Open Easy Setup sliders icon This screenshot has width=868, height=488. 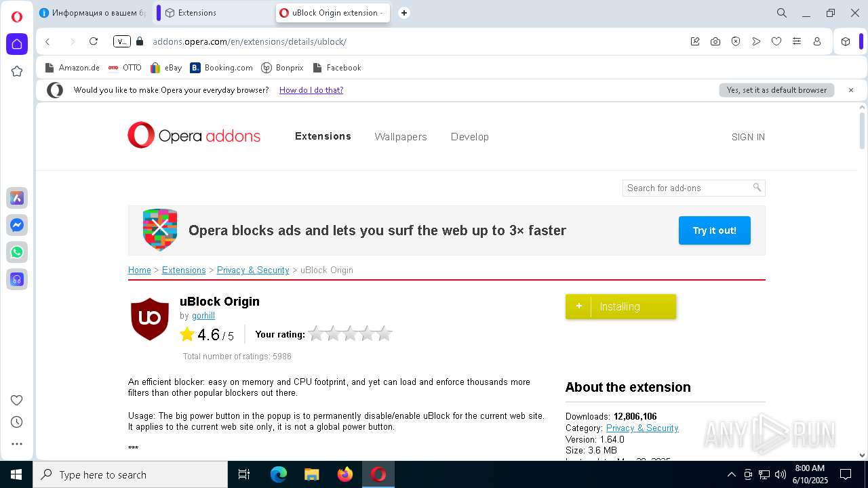797,41
